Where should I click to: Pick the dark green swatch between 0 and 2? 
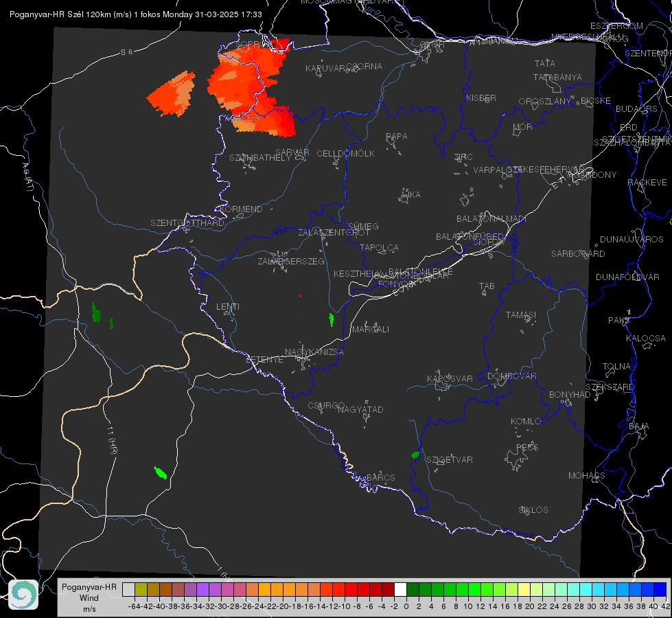(x=413, y=590)
